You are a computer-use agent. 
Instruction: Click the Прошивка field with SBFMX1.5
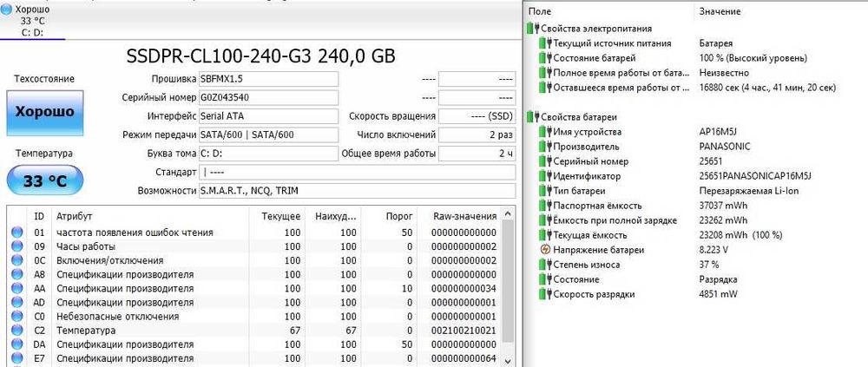point(268,79)
